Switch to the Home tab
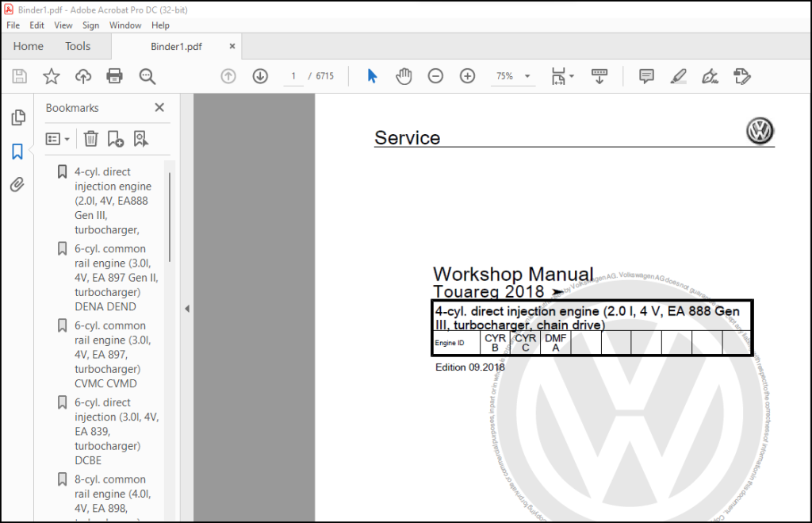812x523 pixels. coord(29,46)
